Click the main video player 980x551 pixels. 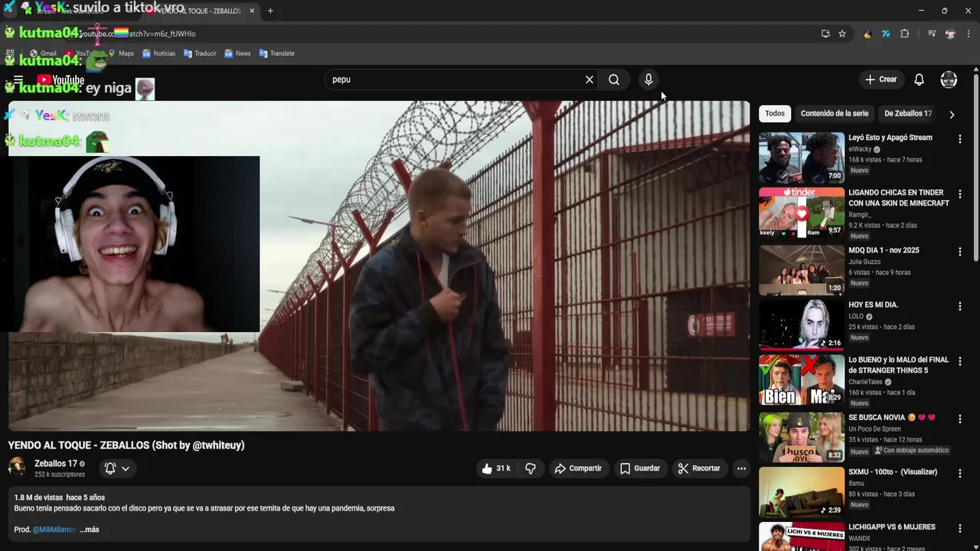click(379, 266)
